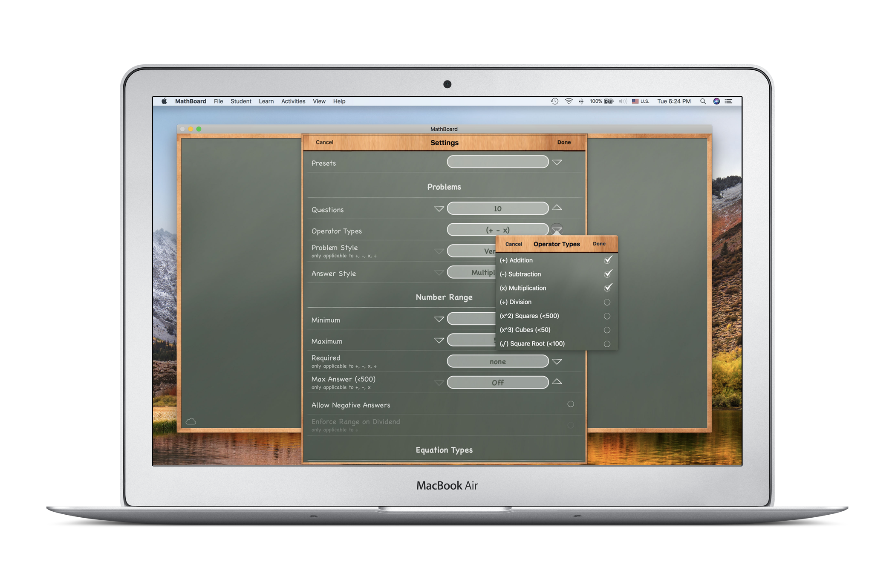This screenshot has height=588, width=895.
Task: Increase Questions count arrow
Action: click(557, 208)
